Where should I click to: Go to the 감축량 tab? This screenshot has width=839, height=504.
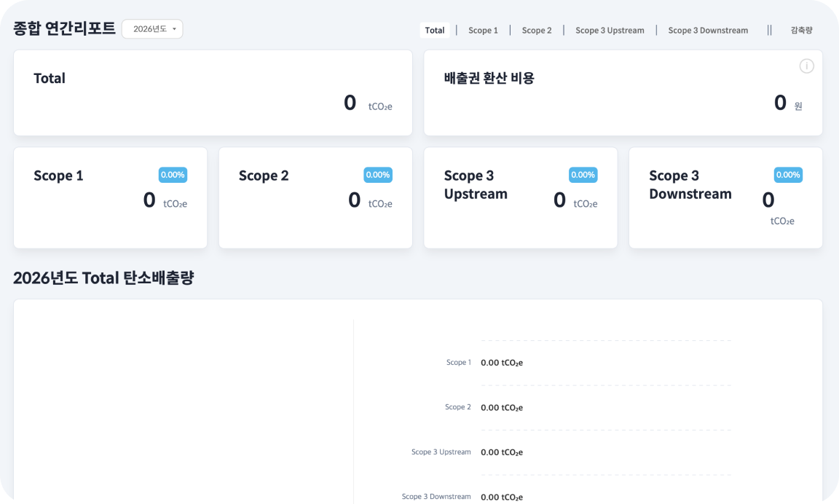point(802,30)
